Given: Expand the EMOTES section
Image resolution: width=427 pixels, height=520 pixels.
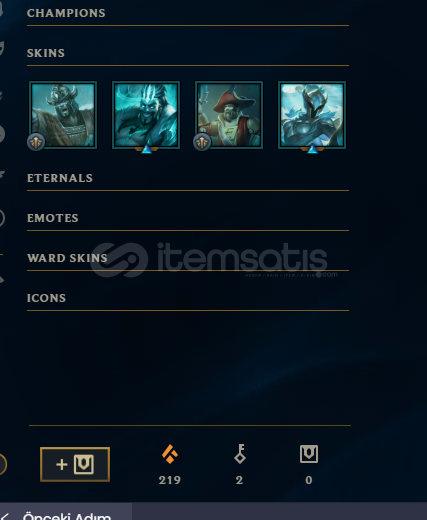Looking at the screenshot, I should pos(188,218).
